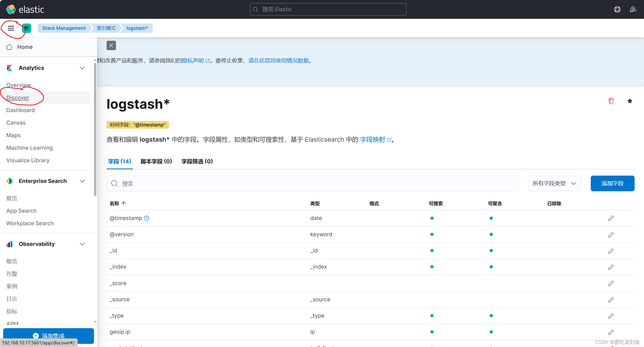This screenshot has width=644, height=347.
Task: Edit the @version field
Action: [611, 235]
